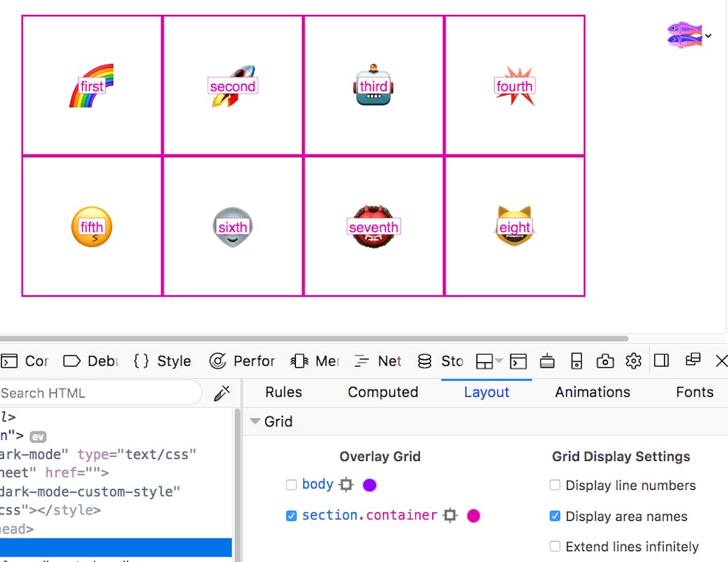Viewport: 728px width, 562px height.
Task: Click the Search HTML input field
Action: pos(101,392)
